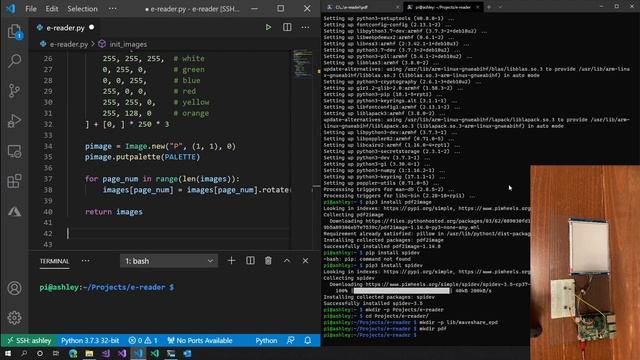Open the File menu
Image resolution: width=640 pixels, height=360 pixels.
[x=31, y=9]
